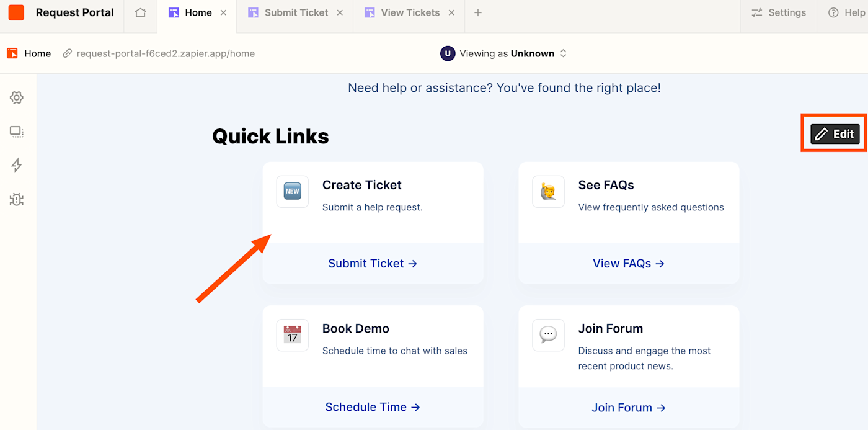Viewport: 868px width, 430px height.
Task: Copy the page link via chain icon
Action: pos(68,53)
